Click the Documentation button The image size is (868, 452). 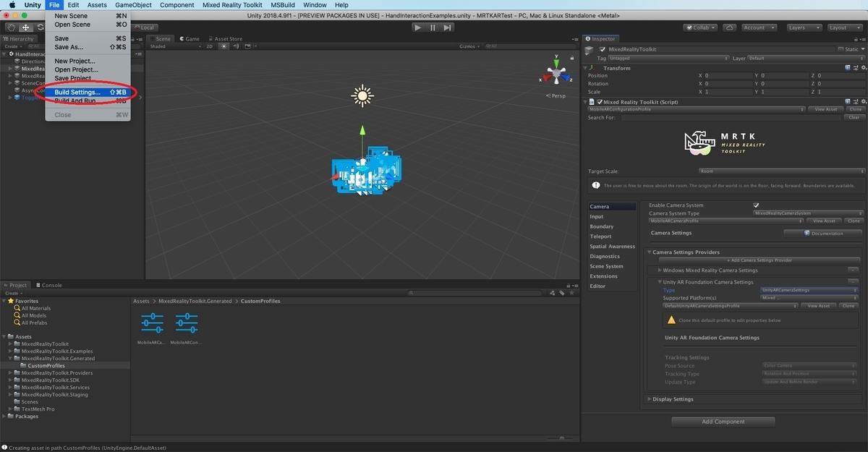click(x=823, y=234)
